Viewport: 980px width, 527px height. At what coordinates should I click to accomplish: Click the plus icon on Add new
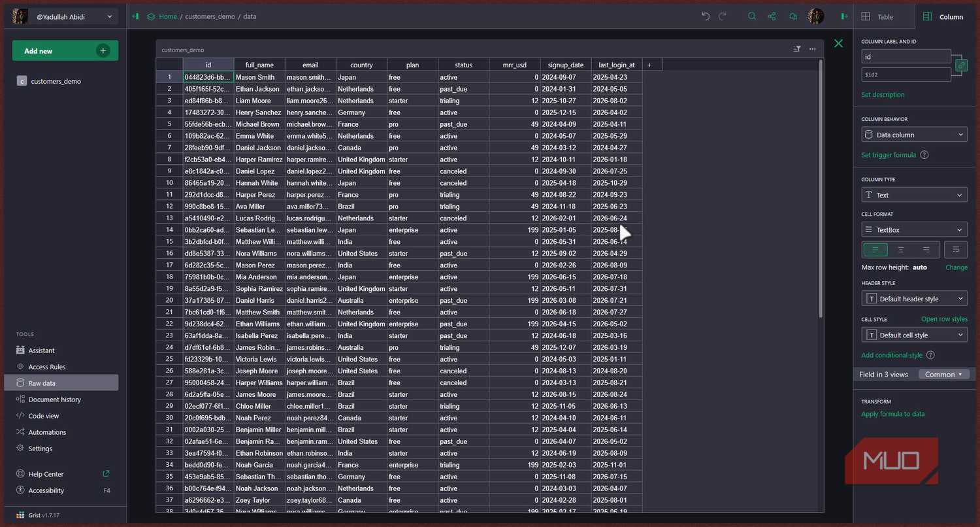[103, 50]
